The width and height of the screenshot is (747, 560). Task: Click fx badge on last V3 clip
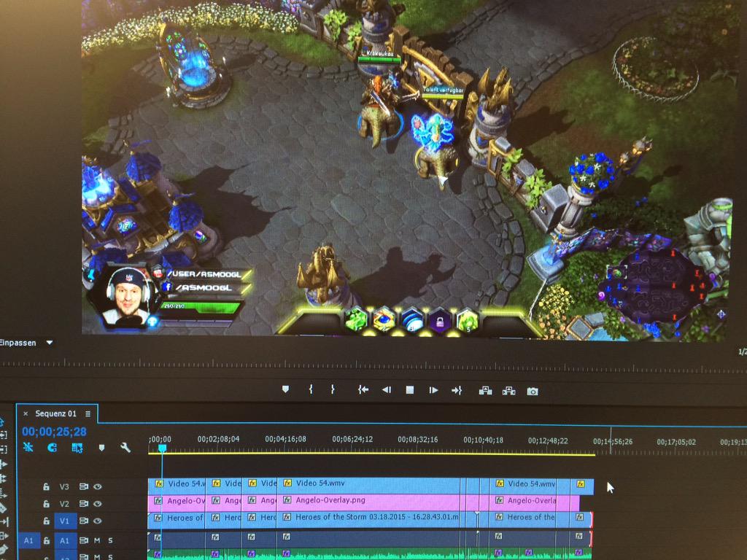[x=580, y=484]
